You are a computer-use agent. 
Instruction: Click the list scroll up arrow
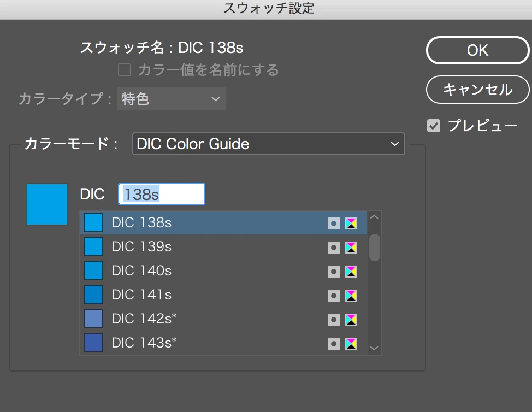(x=374, y=217)
